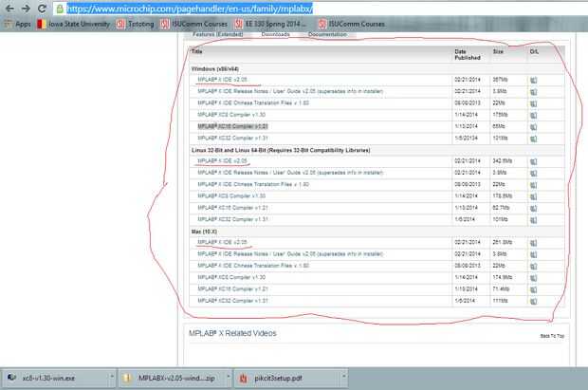Click the Mac (10.X) section heading

click(204, 232)
